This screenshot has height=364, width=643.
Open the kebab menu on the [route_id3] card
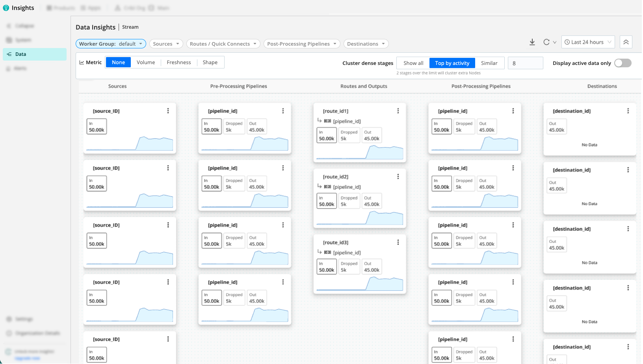point(398,242)
